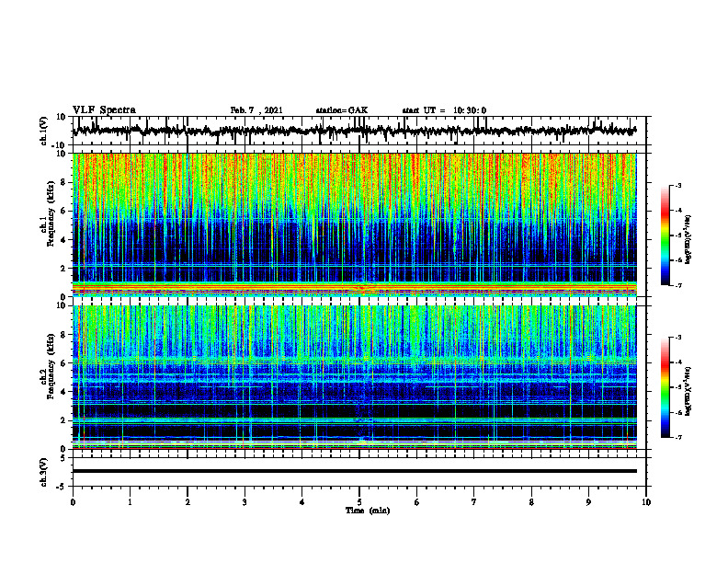The image size is (728, 563).
Task: Click the ch.1 color scale bar
Action: tap(665, 236)
